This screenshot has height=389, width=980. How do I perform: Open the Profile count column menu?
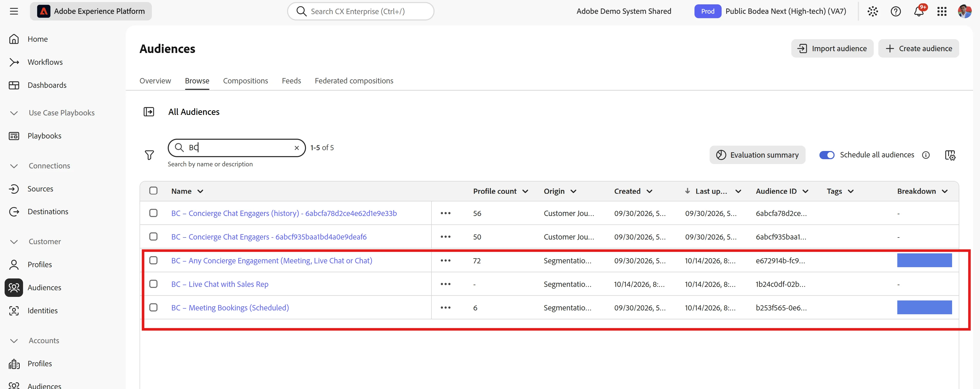click(x=525, y=191)
